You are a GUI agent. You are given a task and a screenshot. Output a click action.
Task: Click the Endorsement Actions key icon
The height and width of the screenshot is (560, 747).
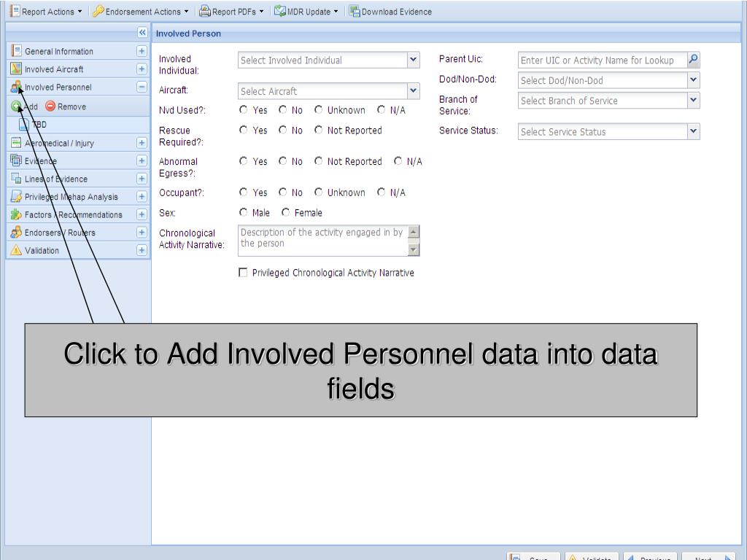[98, 11]
